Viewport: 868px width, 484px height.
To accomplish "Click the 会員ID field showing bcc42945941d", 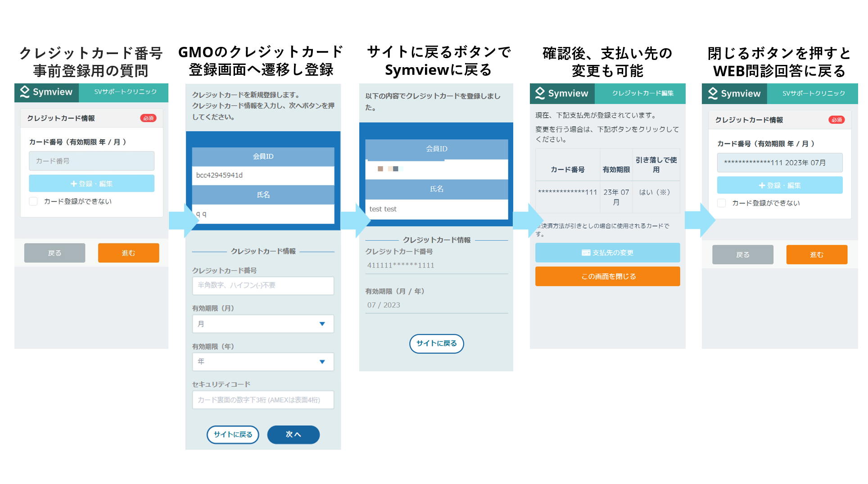I will click(x=263, y=175).
